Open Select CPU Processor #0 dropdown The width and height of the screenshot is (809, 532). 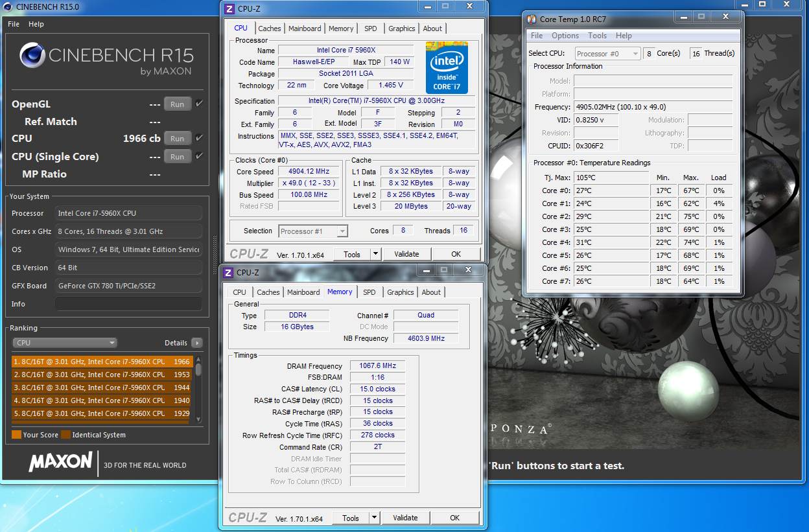607,54
